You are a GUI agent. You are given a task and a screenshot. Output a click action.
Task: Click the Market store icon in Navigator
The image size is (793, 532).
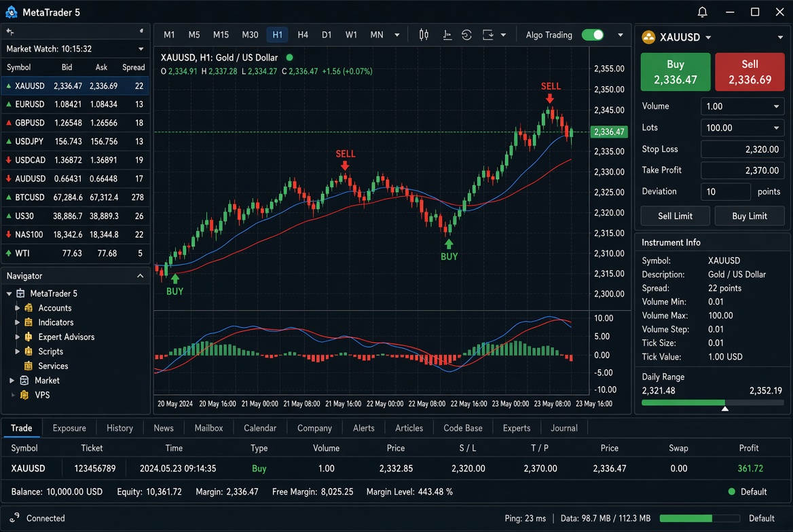tap(24, 380)
